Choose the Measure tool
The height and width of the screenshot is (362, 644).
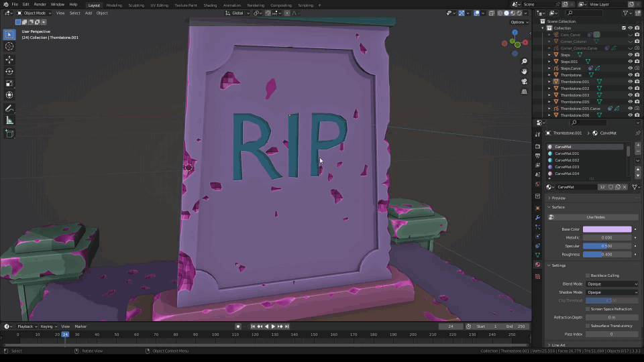9,120
